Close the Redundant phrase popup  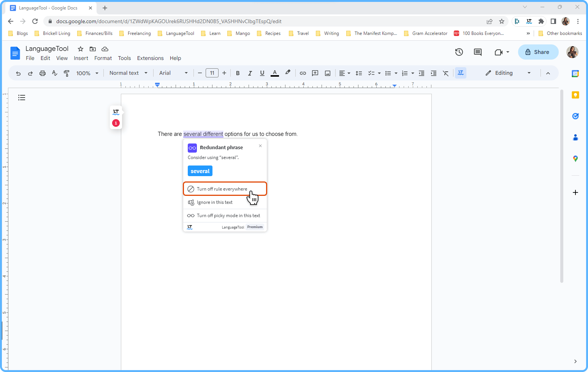[260, 146]
